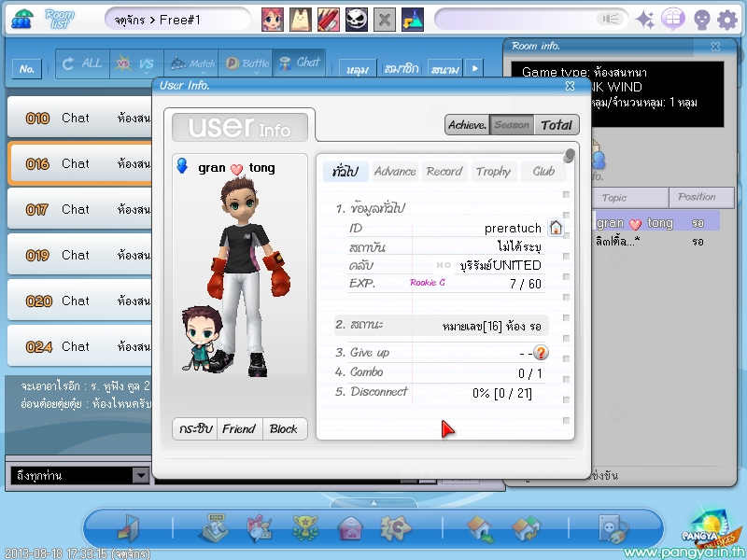Click house with green arrow icon
This screenshot has height=560, width=747.
coord(481,528)
